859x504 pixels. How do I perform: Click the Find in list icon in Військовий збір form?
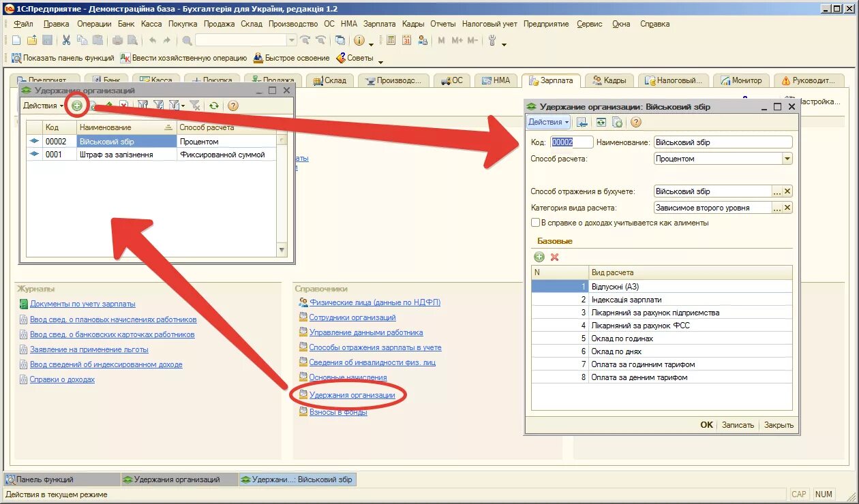[x=582, y=122]
